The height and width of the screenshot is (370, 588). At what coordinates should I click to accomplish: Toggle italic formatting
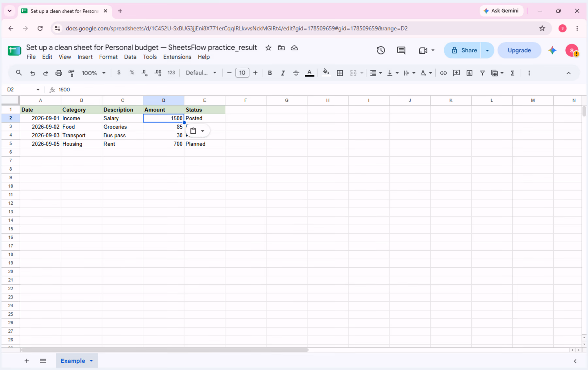(x=283, y=73)
